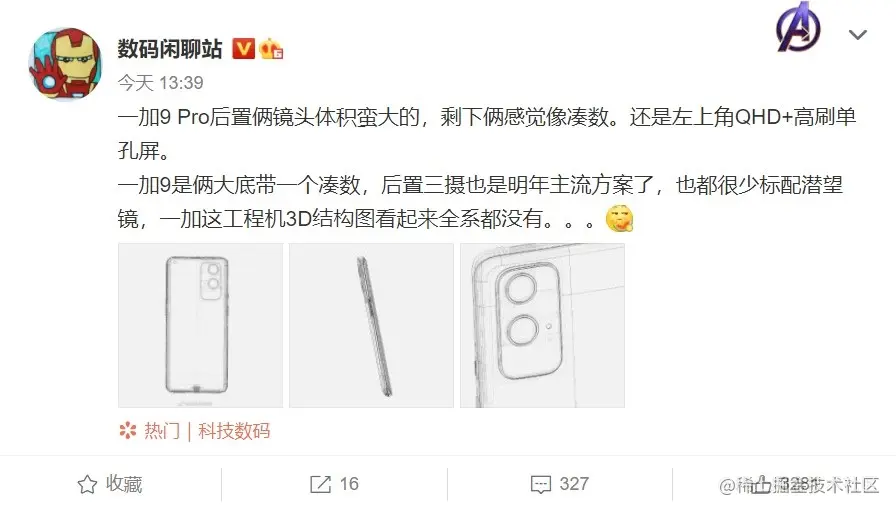Screen dimensions: 896x512
Task: Open the camera module closeup thumbnail
Action: 542,325
